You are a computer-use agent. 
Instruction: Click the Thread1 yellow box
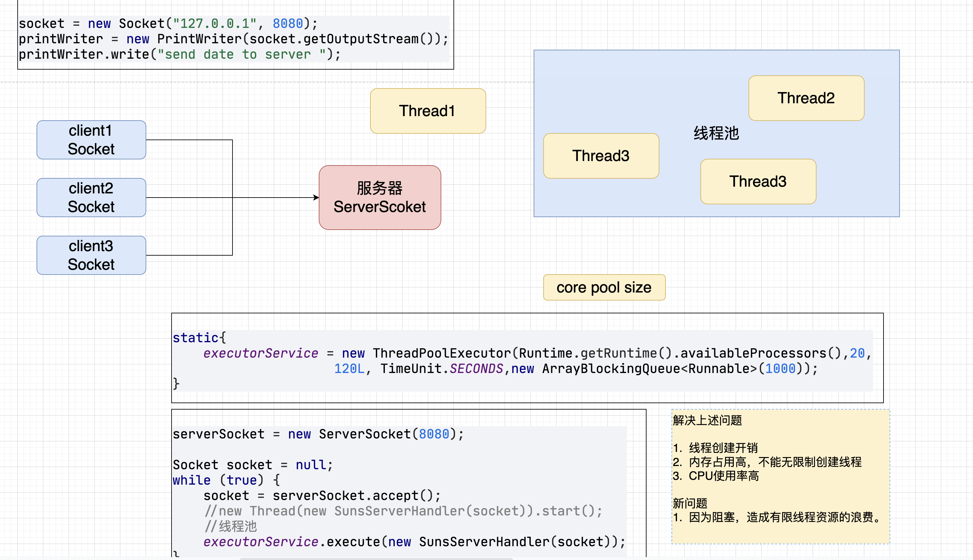click(428, 111)
